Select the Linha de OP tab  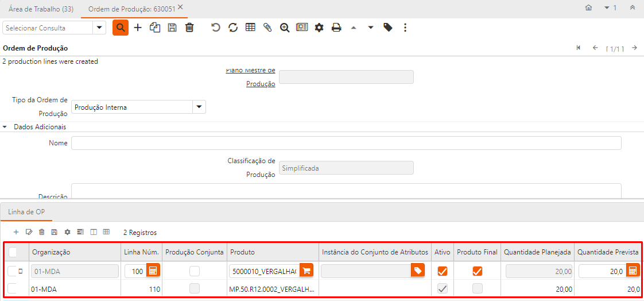pyautogui.click(x=26, y=212)
